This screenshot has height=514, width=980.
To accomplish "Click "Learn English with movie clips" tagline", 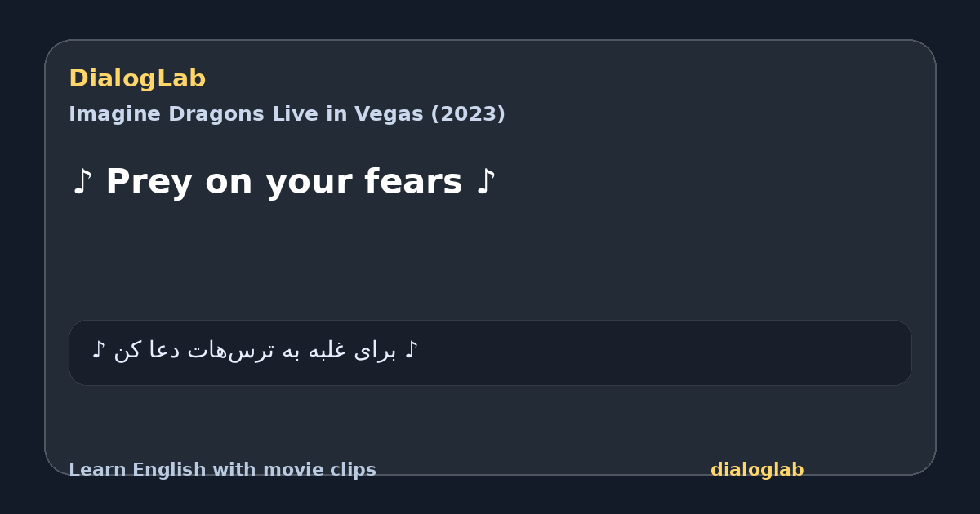I will [x=222, y=470].
